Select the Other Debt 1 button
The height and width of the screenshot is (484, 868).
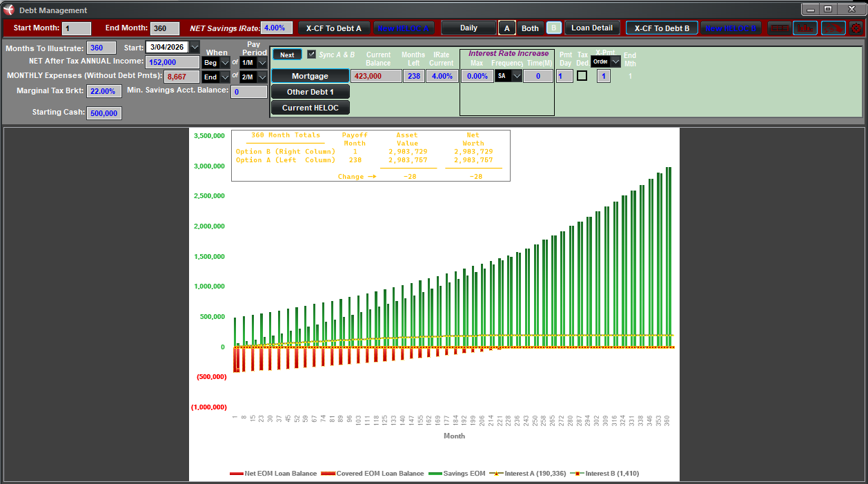[310, 92]
